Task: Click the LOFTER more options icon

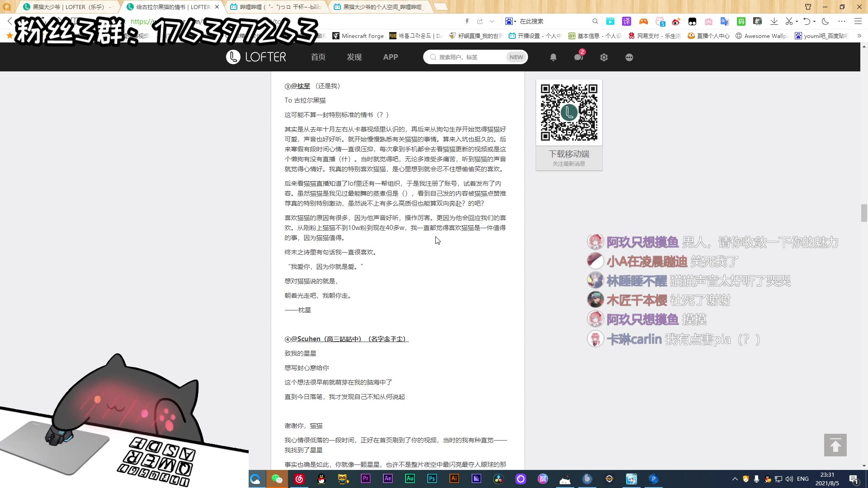Action: 629,57
